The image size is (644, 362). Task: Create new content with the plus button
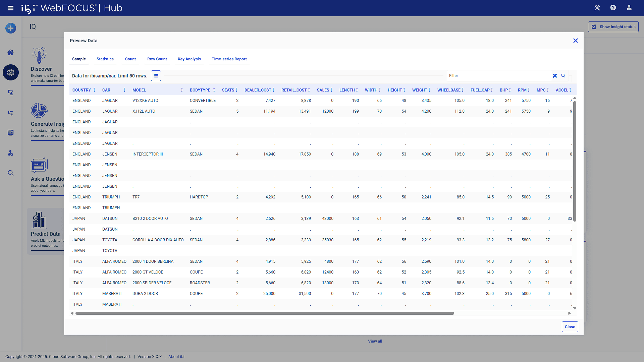tap(10, 28)
